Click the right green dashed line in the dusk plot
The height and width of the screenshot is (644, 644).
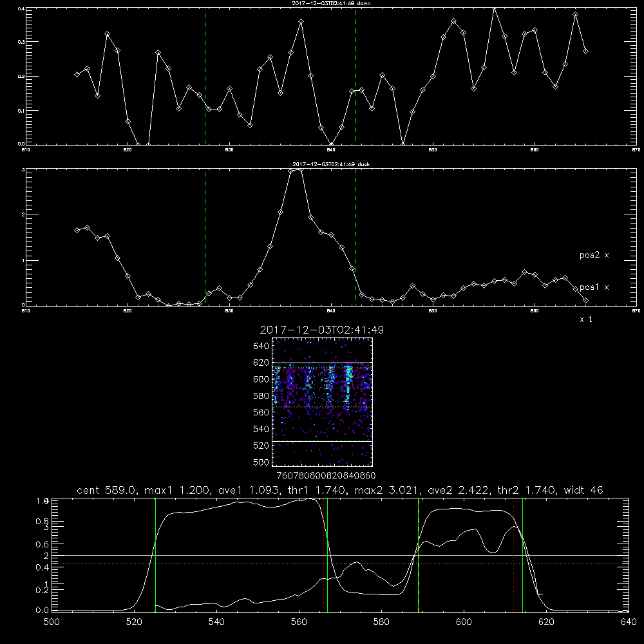355,237
